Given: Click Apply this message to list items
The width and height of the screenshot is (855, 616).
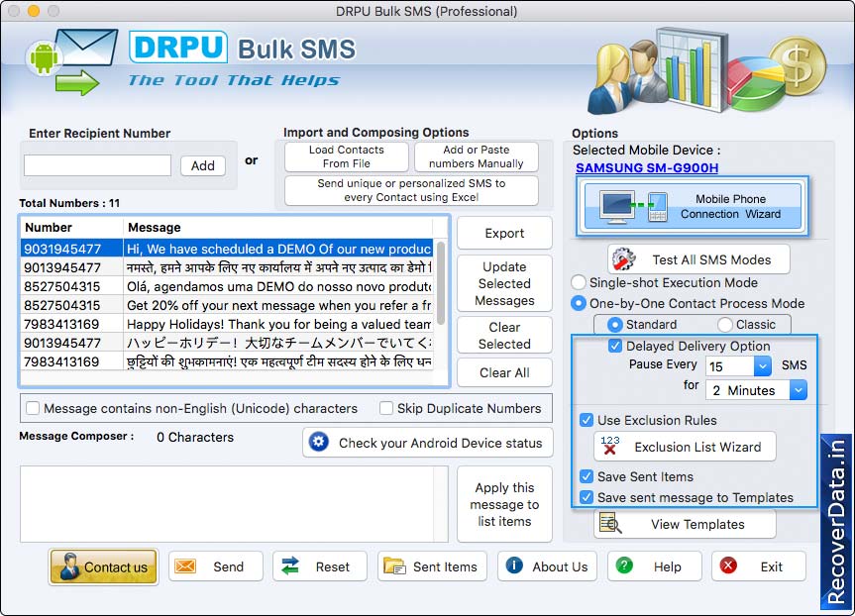Looking at the screenshot, I should click(504, 504).
